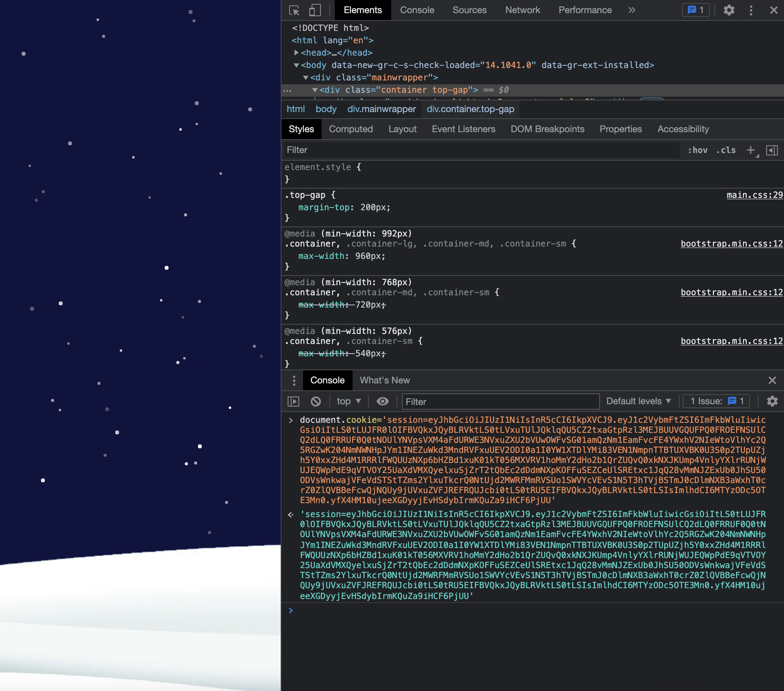Open DevTools settings gear
This screenshot has width=784, height=691.
pos(729,10)
